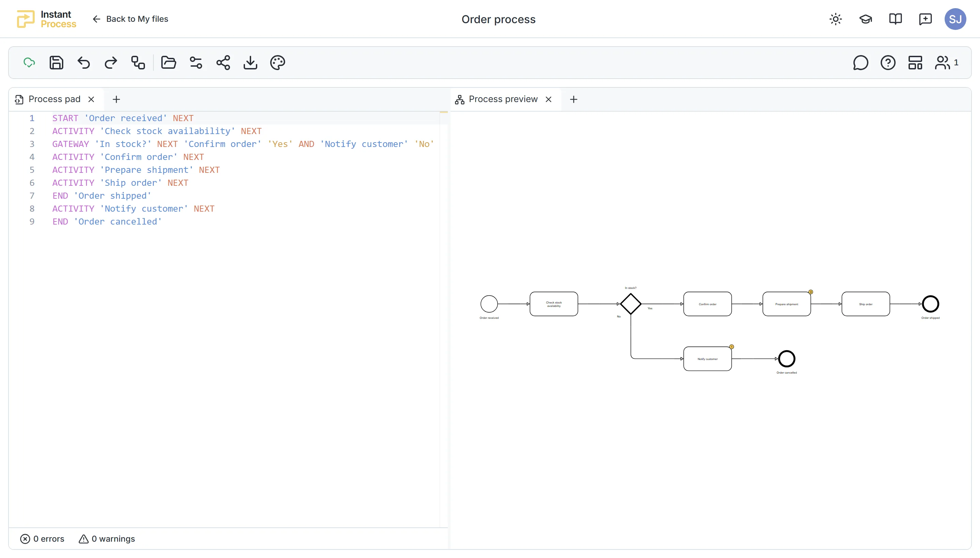Screen dimensions: 980x558
Task: Click the 0 warnings status indicator
Action: click(x=107, y=539)
